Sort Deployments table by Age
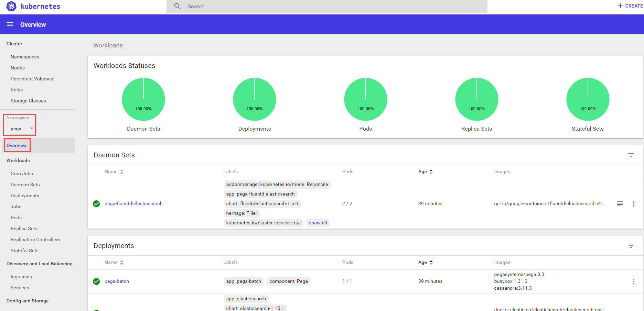Image resolution: width=644 pixels, height=311 pixels. (x=426, y=262)
